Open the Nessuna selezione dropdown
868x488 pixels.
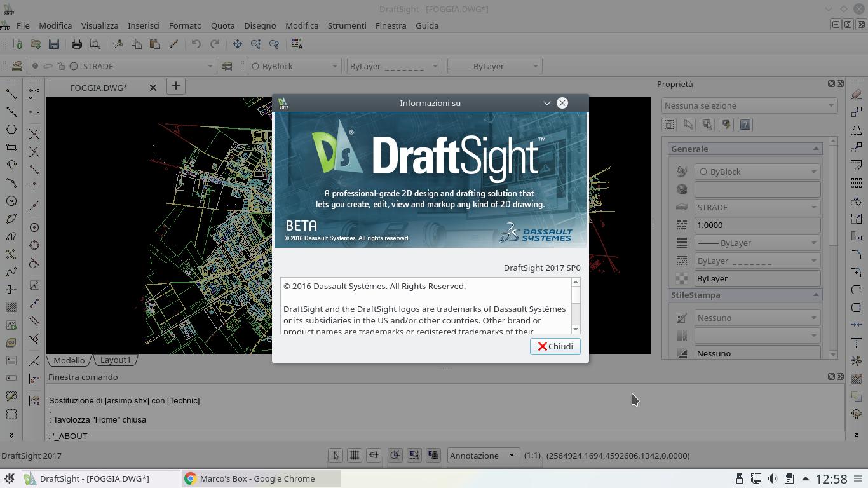click(749, 105)
